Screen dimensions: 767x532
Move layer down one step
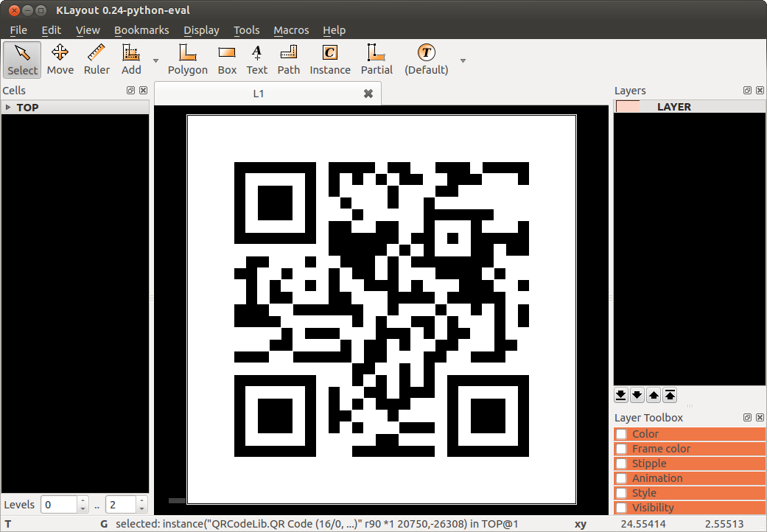pos(637,395)
